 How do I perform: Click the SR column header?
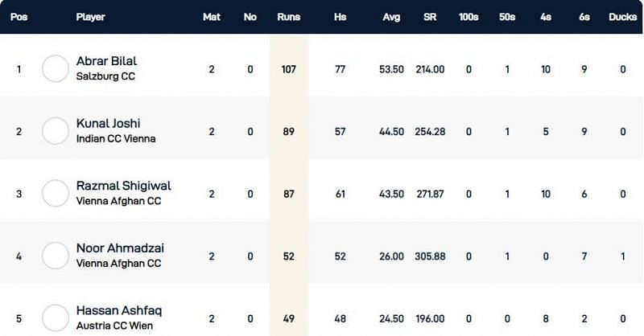pyautogui.click(x=431, y=17)
